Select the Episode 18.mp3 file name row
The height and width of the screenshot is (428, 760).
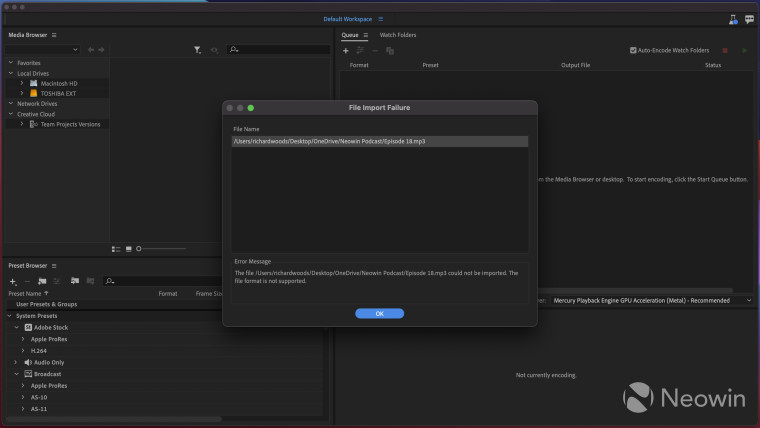click(x=380, y=141)
